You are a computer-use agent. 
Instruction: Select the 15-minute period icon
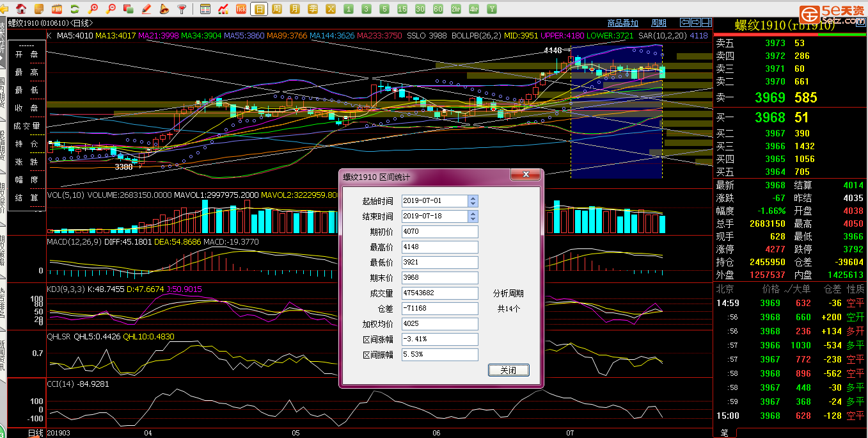tap(402, 9)
